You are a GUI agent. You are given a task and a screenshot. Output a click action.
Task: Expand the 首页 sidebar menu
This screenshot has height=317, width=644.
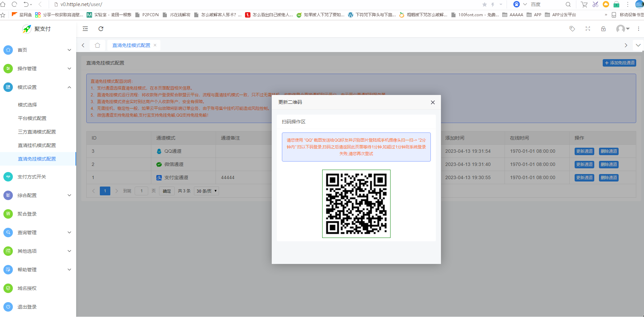(x=38, y=50)
